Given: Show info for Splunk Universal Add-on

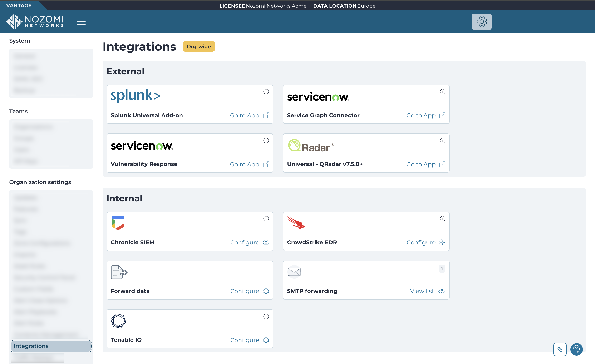Looking at the screenshot, I should tap(266, 92).
